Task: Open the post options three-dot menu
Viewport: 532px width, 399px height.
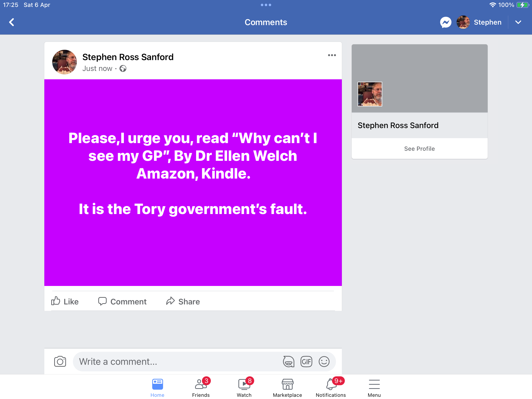Action: point(332,55)
